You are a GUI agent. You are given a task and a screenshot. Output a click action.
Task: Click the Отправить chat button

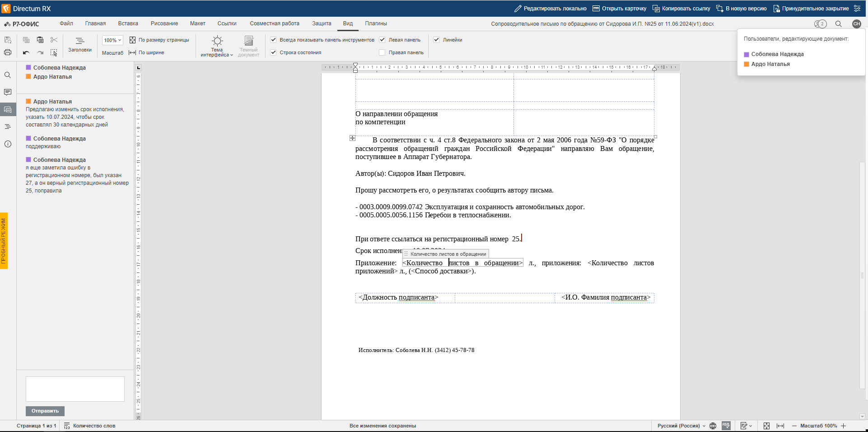click(x=45, y=411)
